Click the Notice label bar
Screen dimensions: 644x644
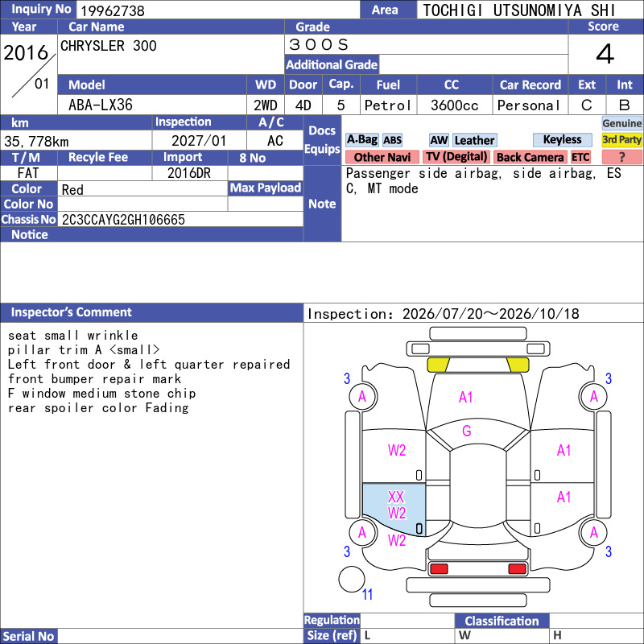point(151,234)
